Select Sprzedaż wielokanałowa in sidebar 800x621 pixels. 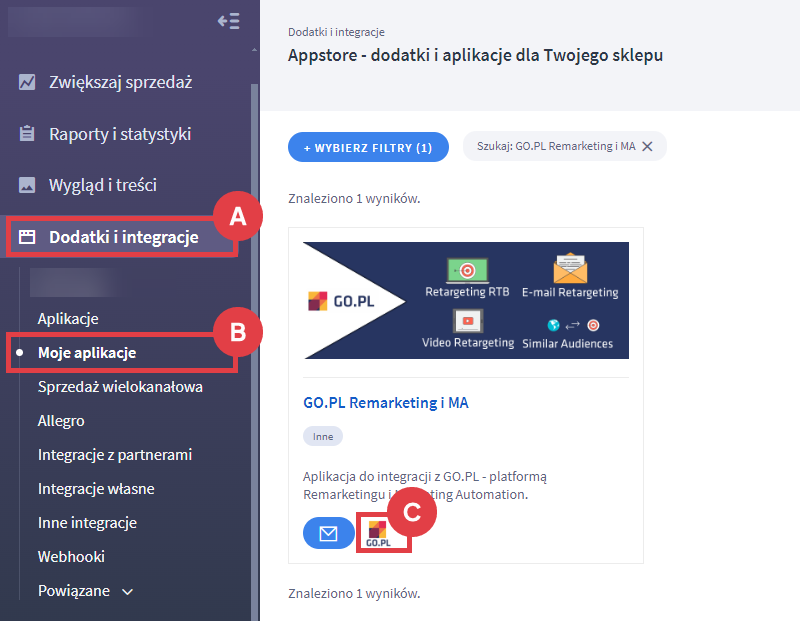[x=120, y=387]
